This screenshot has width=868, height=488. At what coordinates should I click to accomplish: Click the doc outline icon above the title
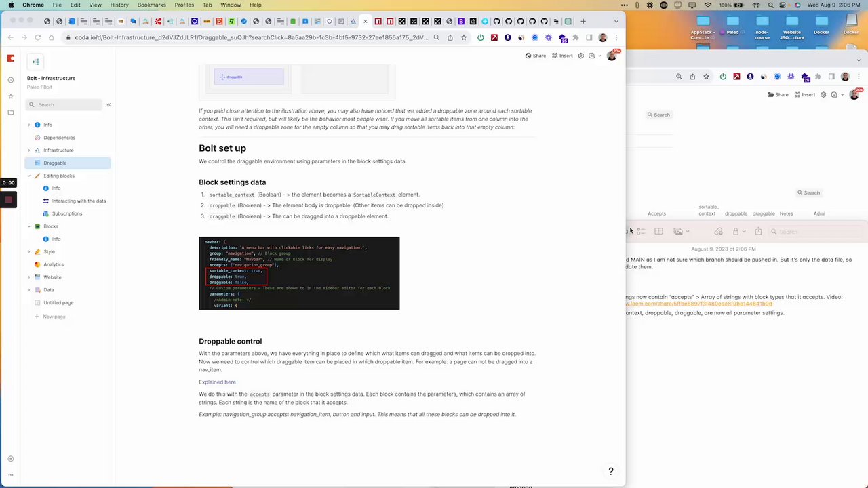click(x=35, y=62)
